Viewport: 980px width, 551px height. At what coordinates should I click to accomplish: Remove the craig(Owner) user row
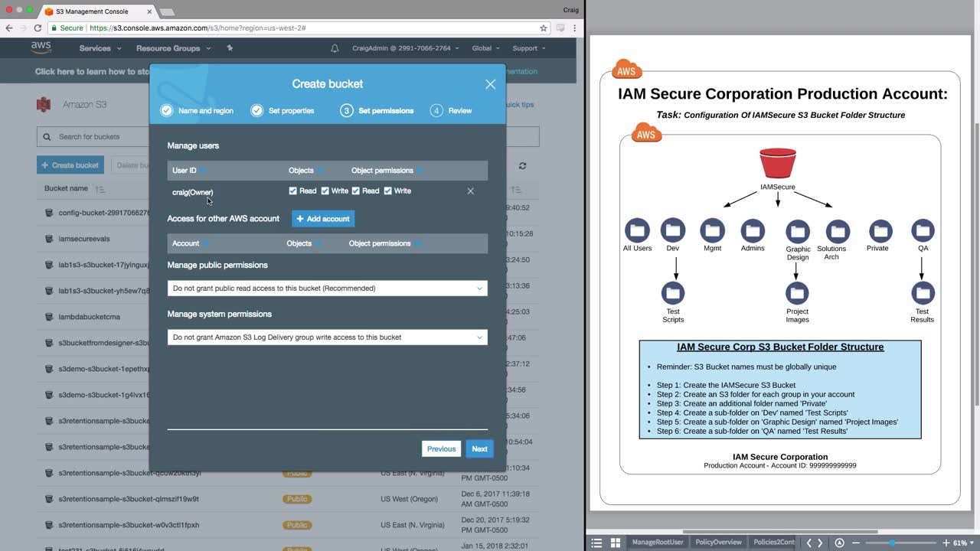click(x=471, y=191)
